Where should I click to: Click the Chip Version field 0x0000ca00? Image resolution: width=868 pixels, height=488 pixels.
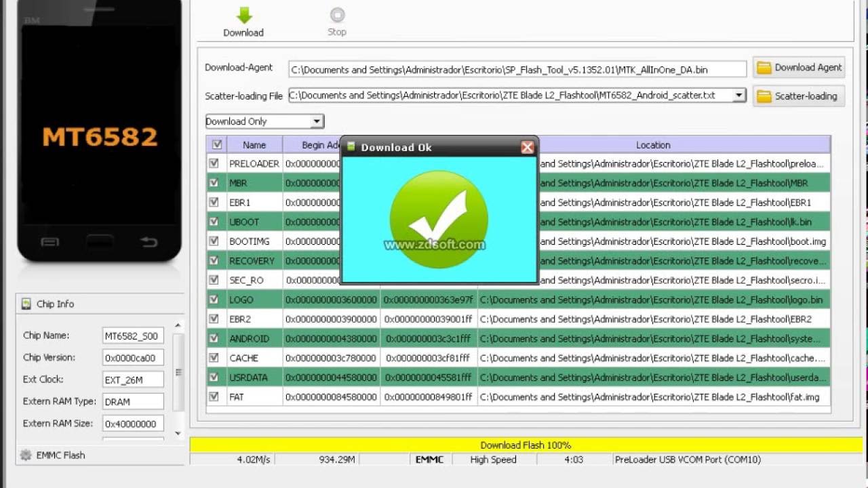coord(133,358)
